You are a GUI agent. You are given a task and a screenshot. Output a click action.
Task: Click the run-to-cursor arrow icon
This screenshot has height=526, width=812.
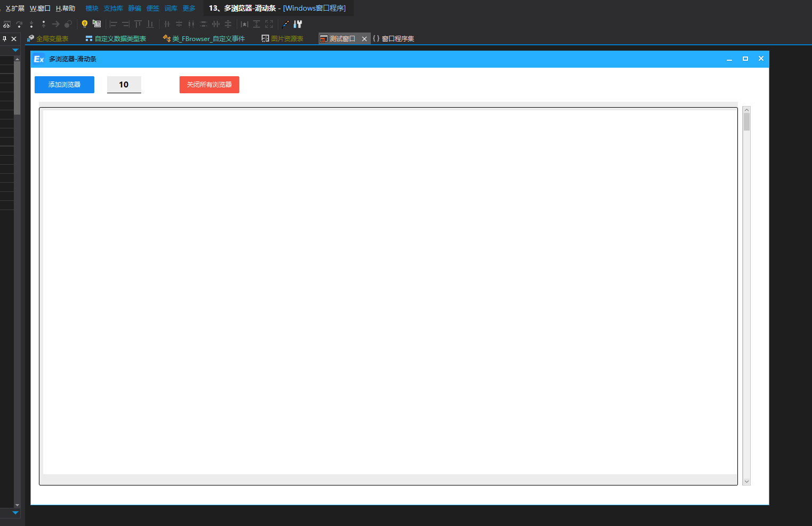[x=55, y=24]
